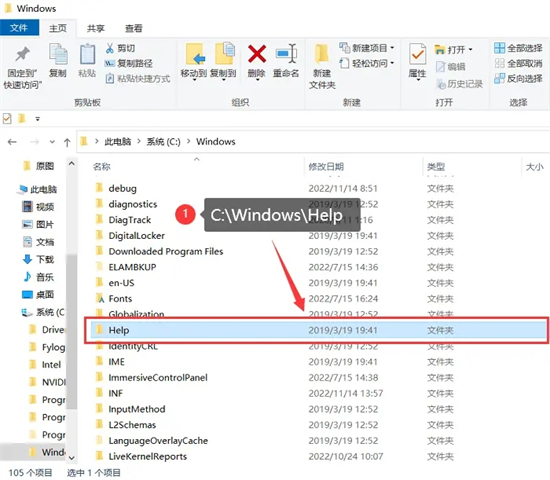Viewport: 550px width, 480px height.
Task: Click the quick access new folder icon
Action: 22,119
